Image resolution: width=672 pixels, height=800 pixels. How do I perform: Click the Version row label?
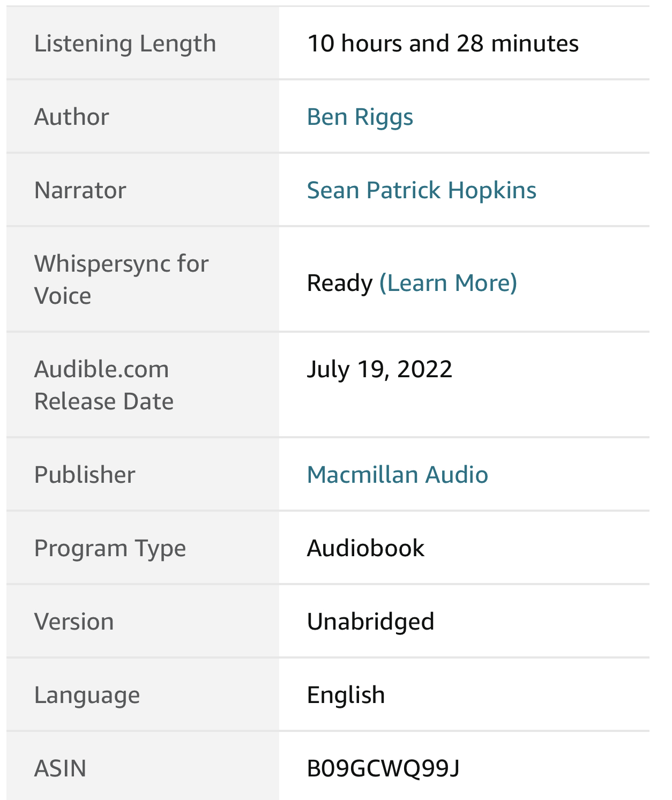(x=74, y=622)
